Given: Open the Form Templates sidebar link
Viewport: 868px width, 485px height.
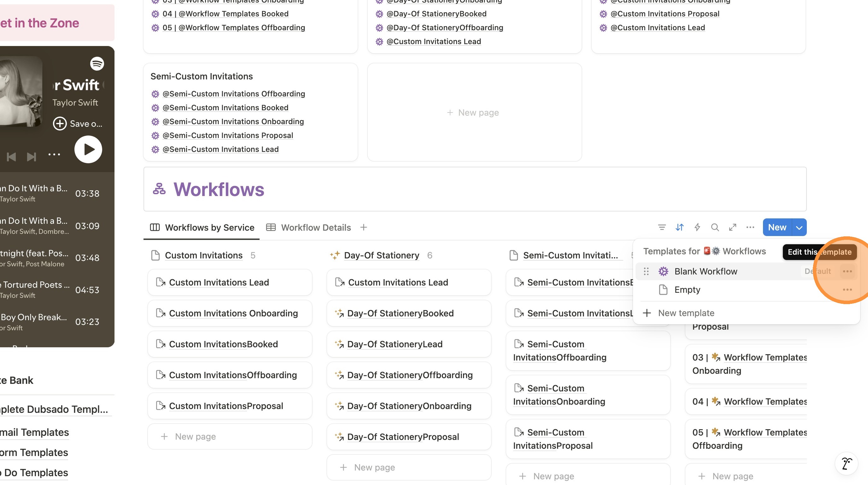Looking at the screenshot, I should tap(34, 452).
